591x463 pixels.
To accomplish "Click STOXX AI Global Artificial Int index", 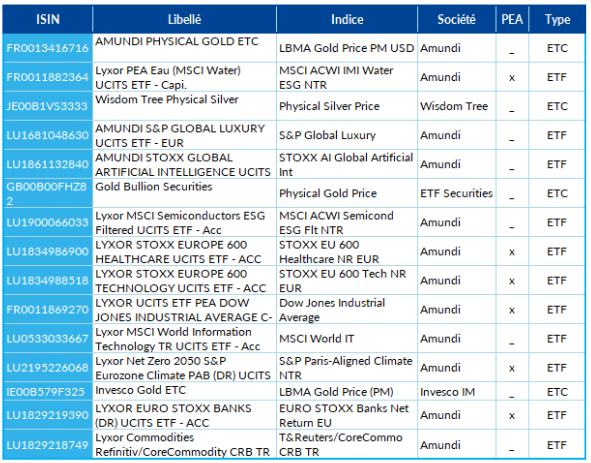I will 346,165.
